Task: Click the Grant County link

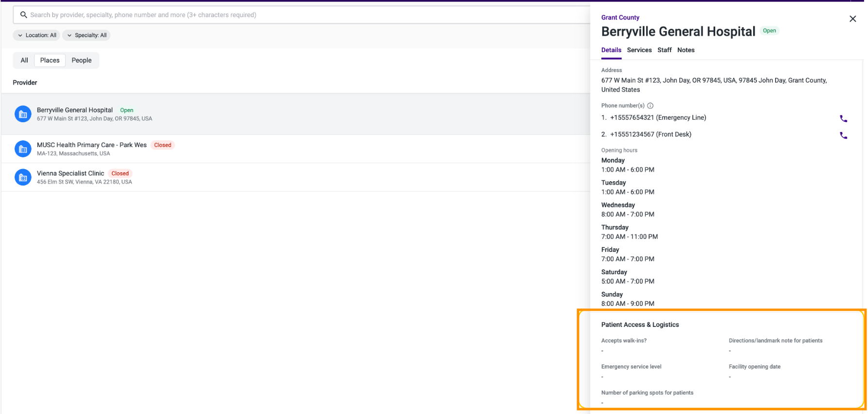Action: coord(620,18)
